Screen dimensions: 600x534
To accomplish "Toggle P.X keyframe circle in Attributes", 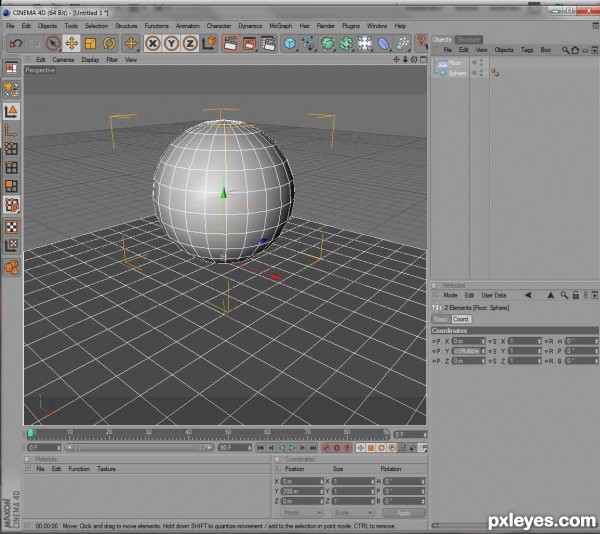I will click(x=434, y=341).
